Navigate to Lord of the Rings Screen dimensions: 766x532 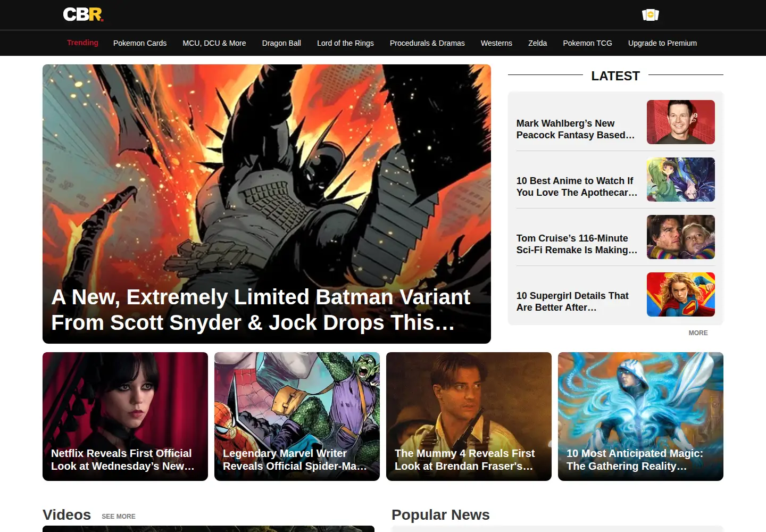click(345, 43)
